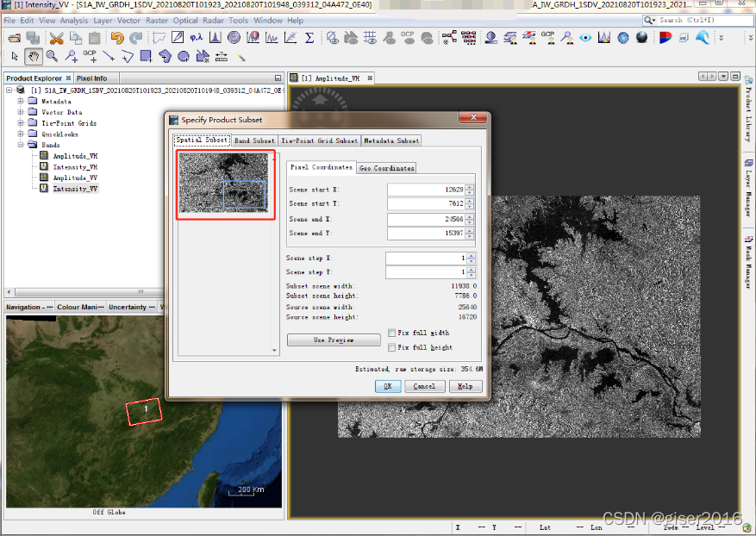Open the Raster menu
Image resolution: width=756 pixels, height=536 pixels.
(x=156, y=20)
